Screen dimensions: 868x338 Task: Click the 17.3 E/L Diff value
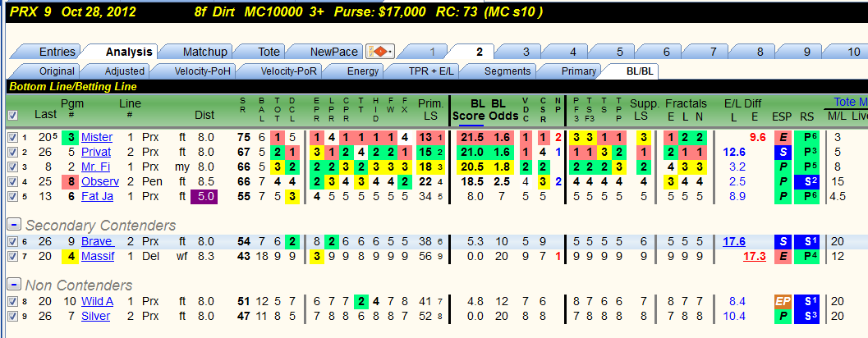(755, 256)
